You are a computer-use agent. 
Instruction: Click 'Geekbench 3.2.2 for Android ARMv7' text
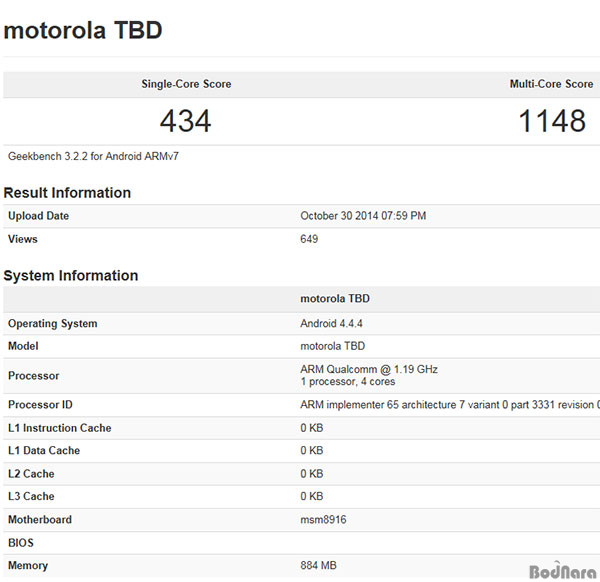click(x=93, y=156)
